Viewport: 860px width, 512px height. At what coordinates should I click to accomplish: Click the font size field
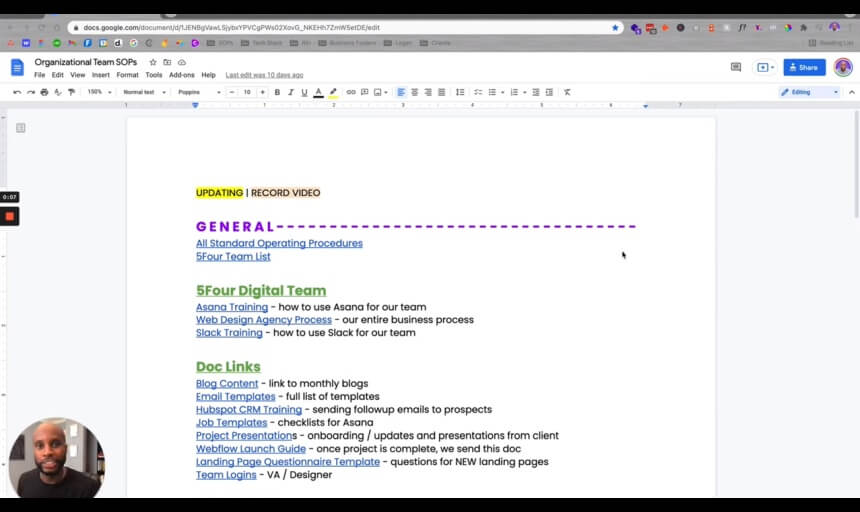click(x=247, y=92)
